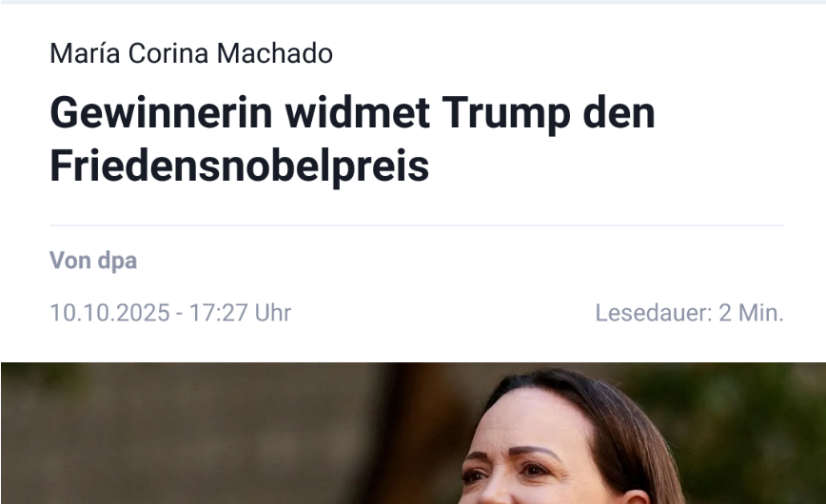Click the María Corina Machado kicker label
The height and width of the screenshot is (504, 826).
(x=190, y=53)
